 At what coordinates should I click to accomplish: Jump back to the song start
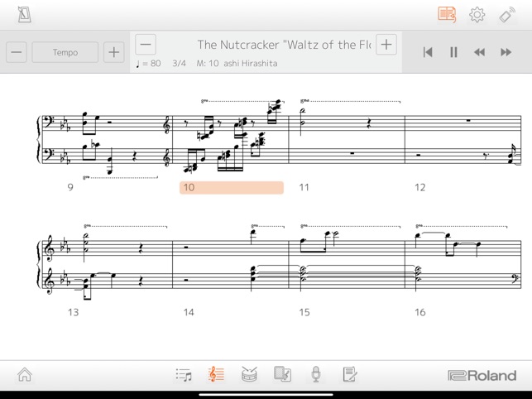click(x=428, y=52)
